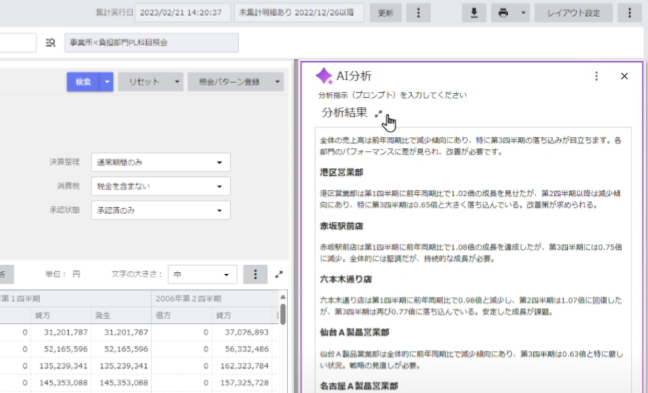The height and width of the screenshot is (393, 648).
Task: Open the 消費税 dropdown
Action: pyautogui.click(x=161, y=186)
